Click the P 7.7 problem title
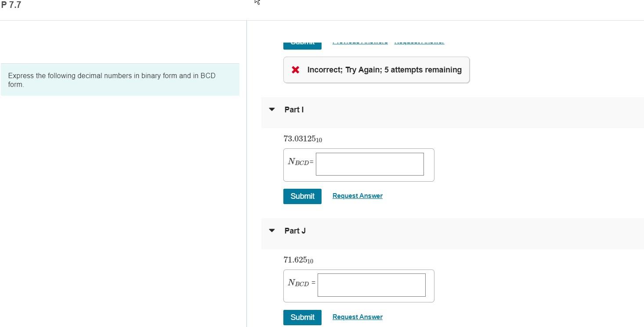Viewport: 644px width, 327px height. (x=11, y=5)
